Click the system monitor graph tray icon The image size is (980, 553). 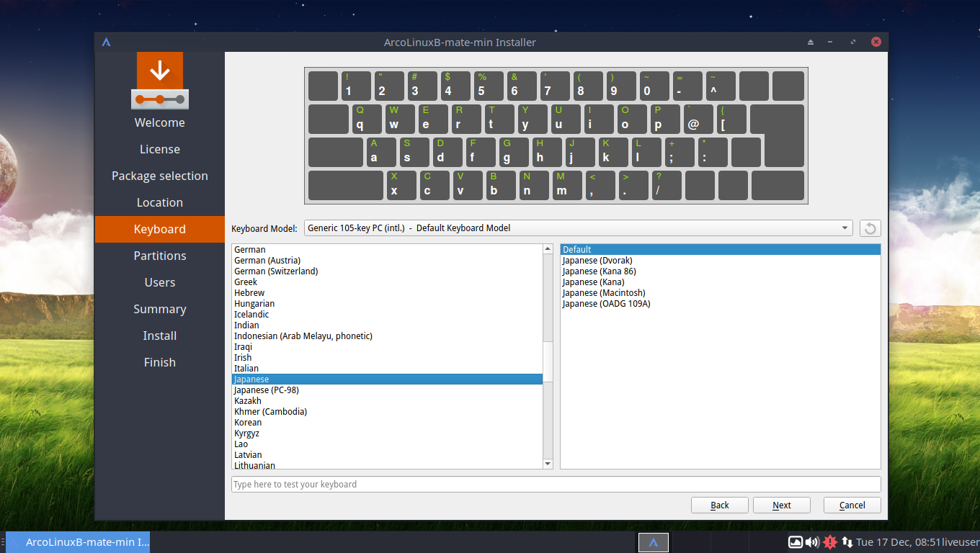click(x=796, y=542)
